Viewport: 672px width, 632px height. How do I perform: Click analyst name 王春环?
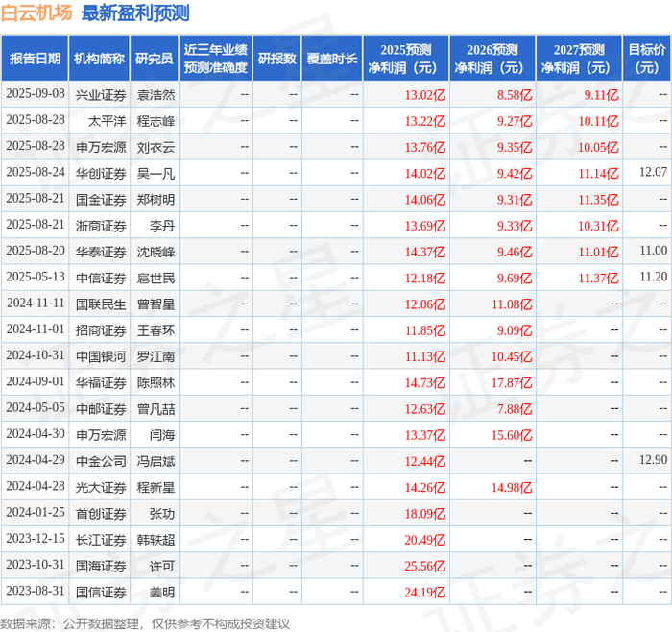pos(156,330)
